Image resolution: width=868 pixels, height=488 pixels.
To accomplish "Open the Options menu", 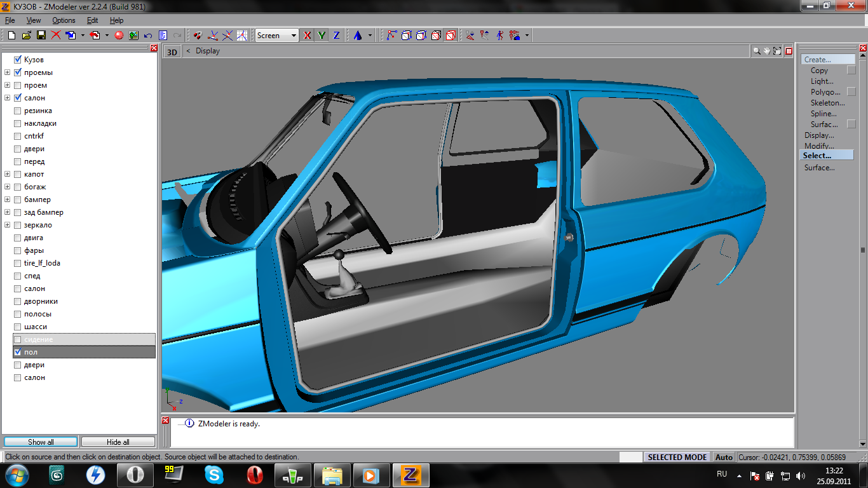I will (x=64, y=20).
